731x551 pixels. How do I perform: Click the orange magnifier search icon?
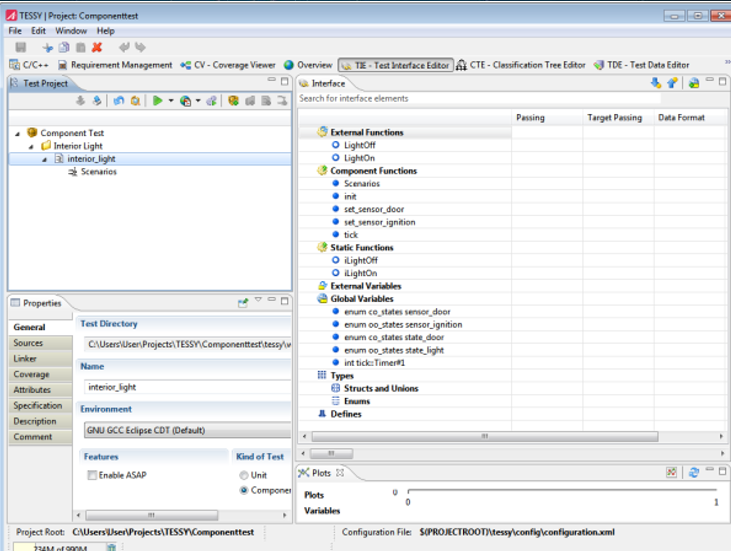tap(135, 100)
